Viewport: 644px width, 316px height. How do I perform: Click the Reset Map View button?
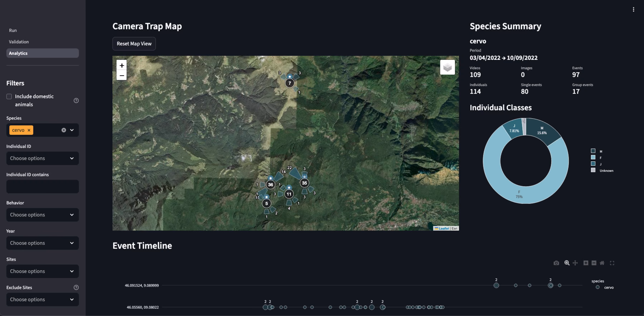point(134,44)
